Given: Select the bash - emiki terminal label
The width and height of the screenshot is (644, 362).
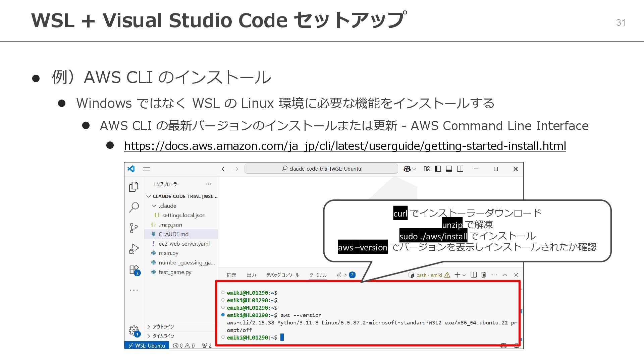Looking at the screenshot, I should click(429, 275).
